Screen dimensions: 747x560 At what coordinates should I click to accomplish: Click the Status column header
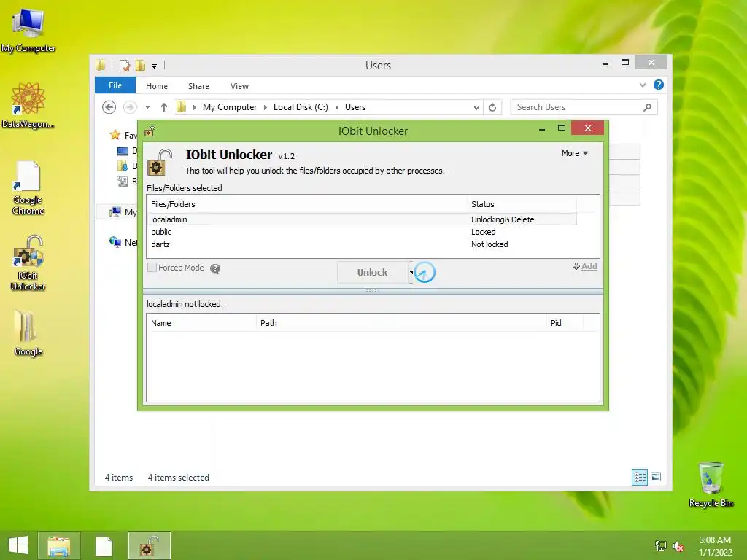(522, 204)
